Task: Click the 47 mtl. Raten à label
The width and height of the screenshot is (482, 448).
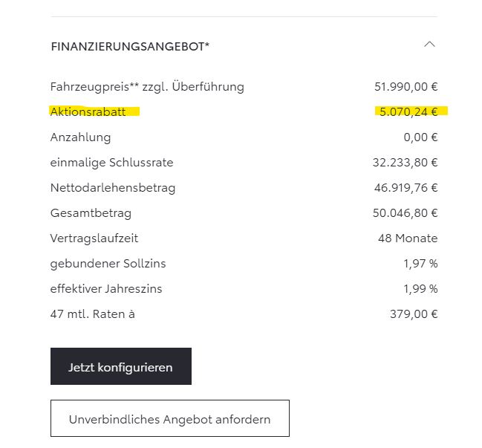Action: pos(93,314)
